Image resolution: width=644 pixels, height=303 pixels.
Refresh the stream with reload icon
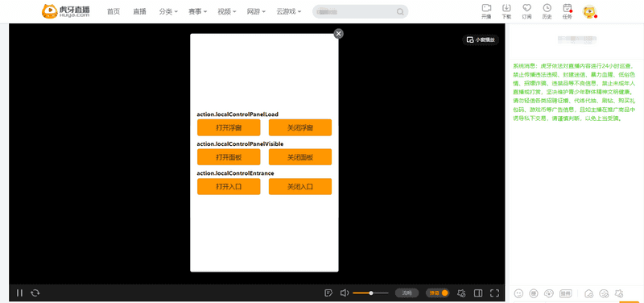click(35, 293)
